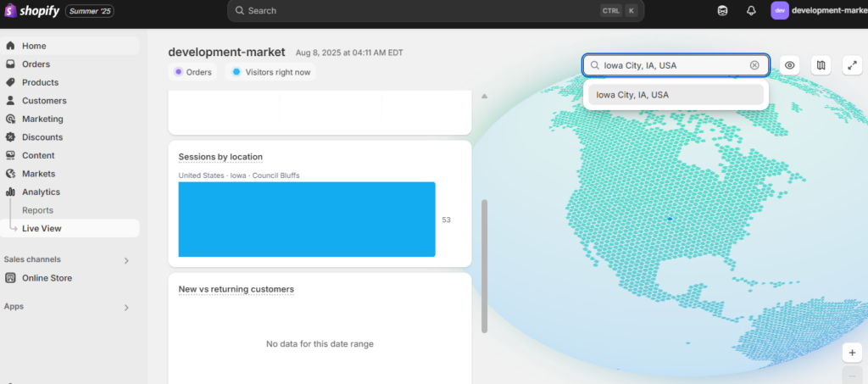The image size is (868, 384).
Task: Click No data for this date range text
Action: (320, 344)
